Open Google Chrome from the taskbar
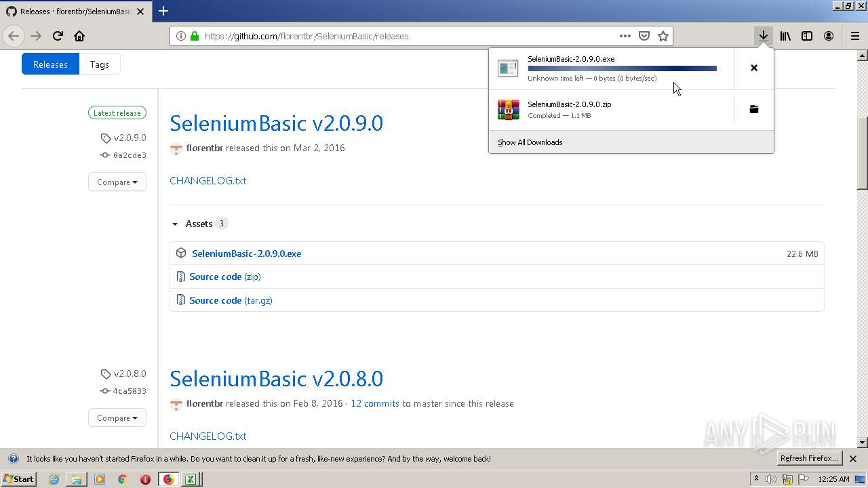Screen dimensions: 868x488 [x=123, y=479]
